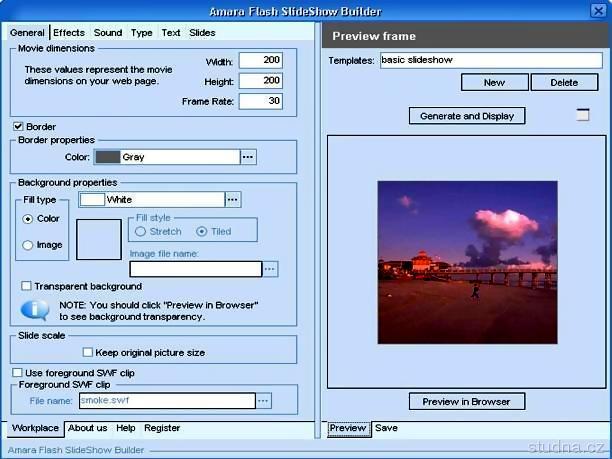Image resolution: width=612 pixels, height=459 pixels.
Task: Browse for foreground SWF clip file
Action: (264, 401)
